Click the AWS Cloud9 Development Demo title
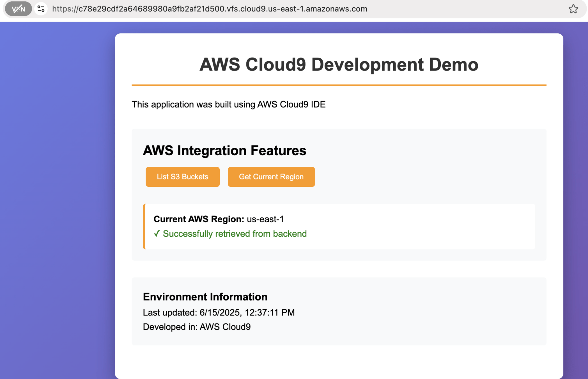588x379 pixels. pyautogui.click(x=339, y=65)
